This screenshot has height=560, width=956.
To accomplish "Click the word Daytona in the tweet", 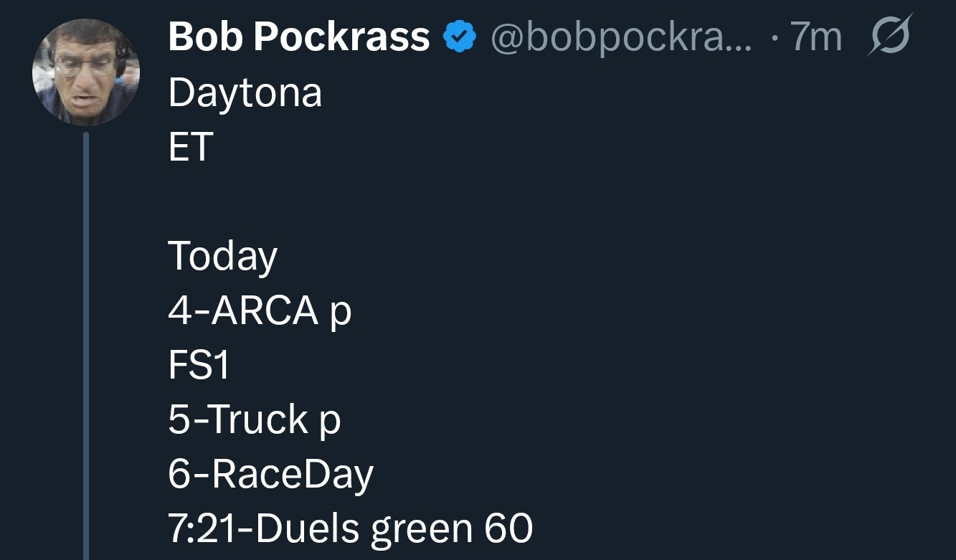I will [x=245, y=93].
